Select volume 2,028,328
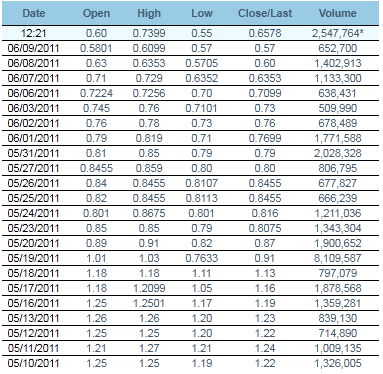This screenshot has width=383, height=374. pos(338,153)
